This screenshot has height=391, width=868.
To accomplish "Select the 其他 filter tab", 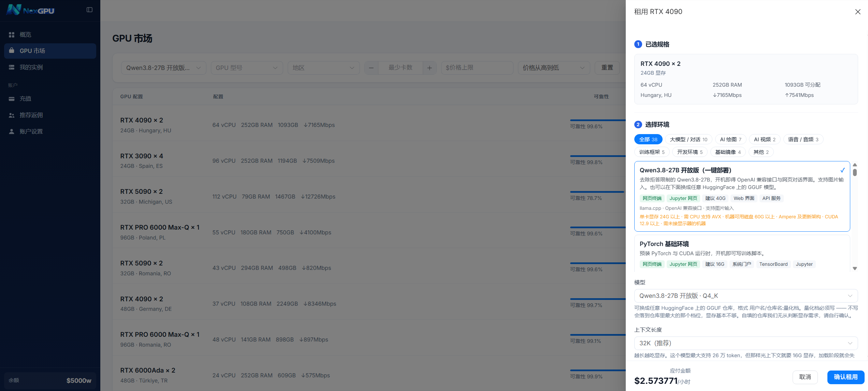I will (761, 152).
